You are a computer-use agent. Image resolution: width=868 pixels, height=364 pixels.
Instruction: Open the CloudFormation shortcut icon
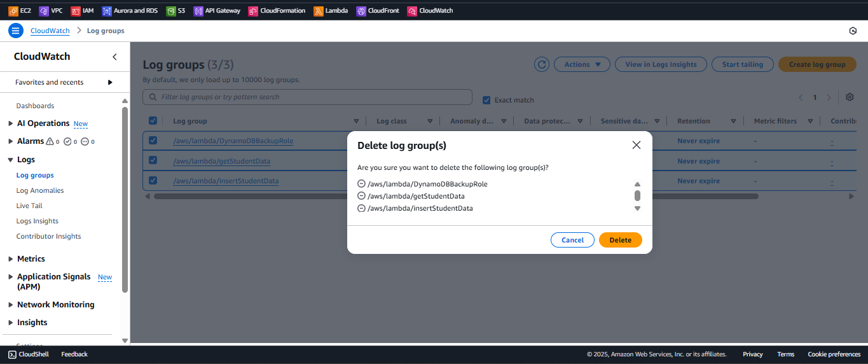point(253,11)
